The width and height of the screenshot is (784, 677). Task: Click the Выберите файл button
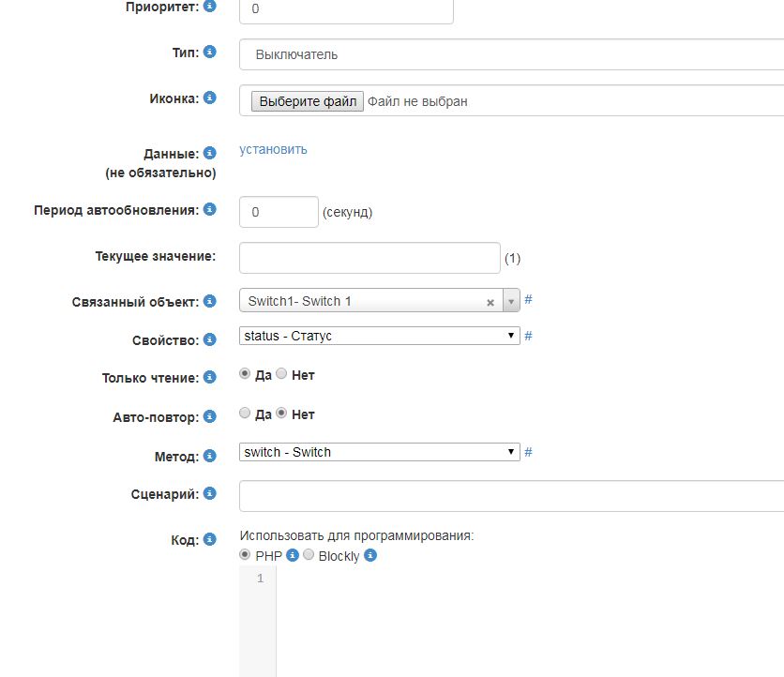coord(307,101)
